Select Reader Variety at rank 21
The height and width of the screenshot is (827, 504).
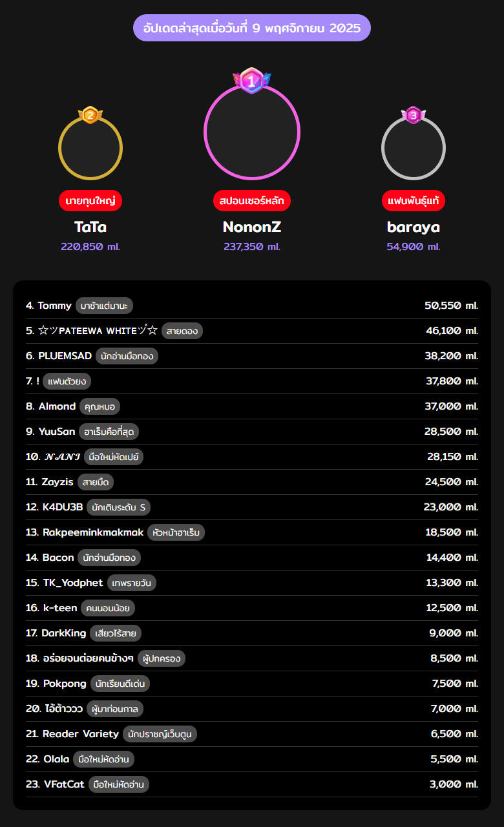[x=81, y=734]
